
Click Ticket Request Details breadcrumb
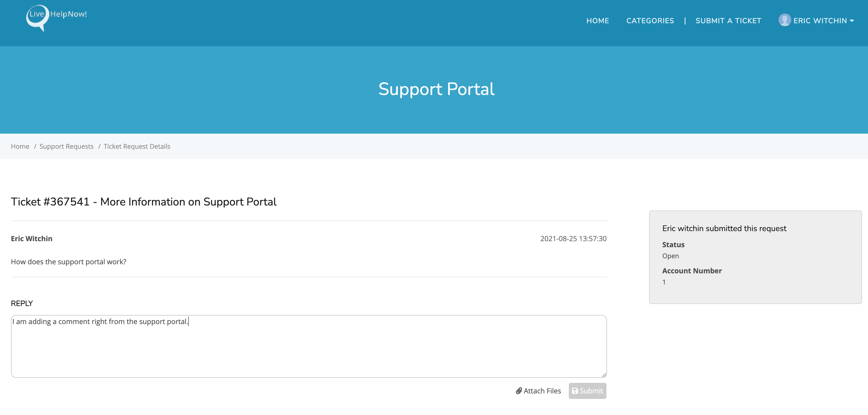tap(137, 146)
